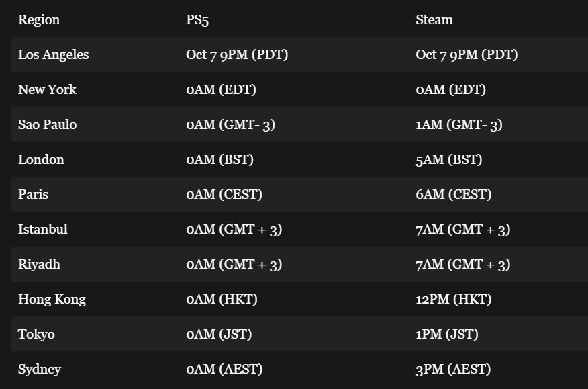Click Steam time 1AM (GMT- 3)
The image size is (588, 389).
(x=459, y=125)
